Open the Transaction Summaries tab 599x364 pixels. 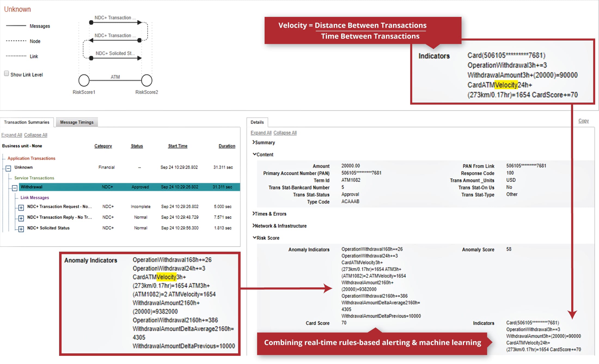point(27,122)
